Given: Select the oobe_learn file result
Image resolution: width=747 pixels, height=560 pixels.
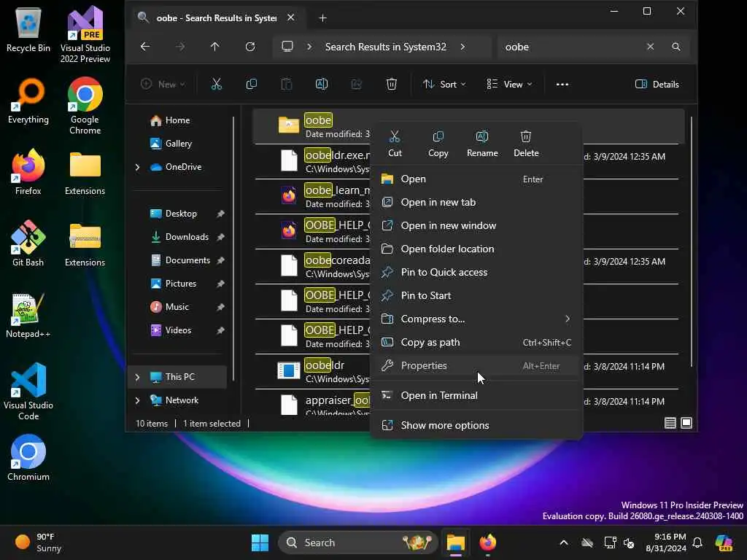Looking at the screenshot, I should (x=312, y=197).
